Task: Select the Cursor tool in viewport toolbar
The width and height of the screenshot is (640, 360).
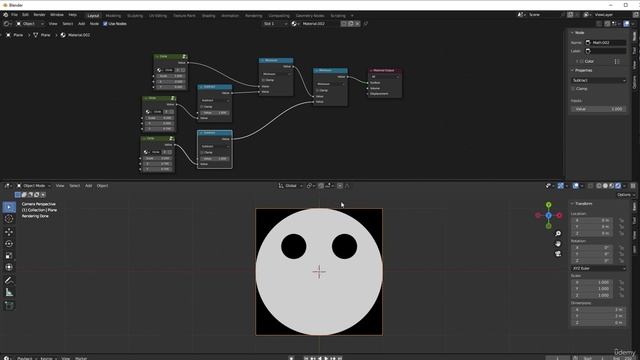Action: 9,219
